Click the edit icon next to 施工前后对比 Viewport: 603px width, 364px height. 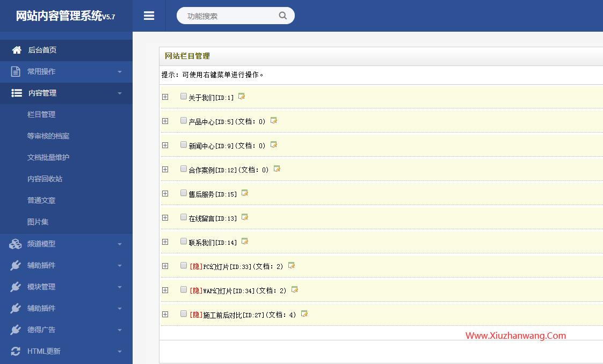point(304,314)
